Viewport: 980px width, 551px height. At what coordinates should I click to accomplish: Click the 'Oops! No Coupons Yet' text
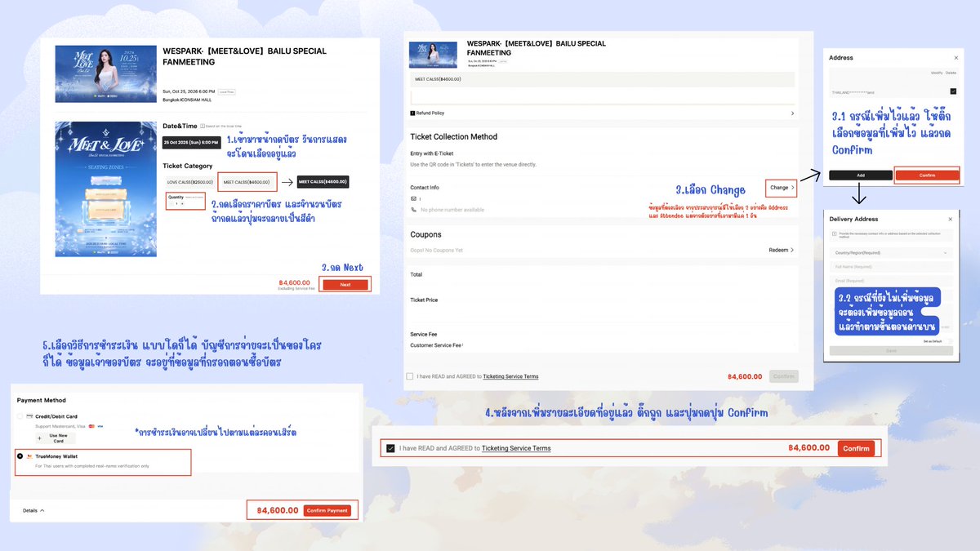[437, 250]
